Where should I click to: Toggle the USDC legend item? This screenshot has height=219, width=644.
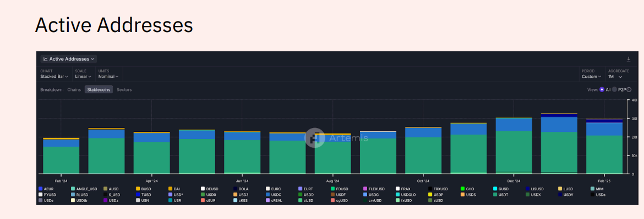point(272,195)
